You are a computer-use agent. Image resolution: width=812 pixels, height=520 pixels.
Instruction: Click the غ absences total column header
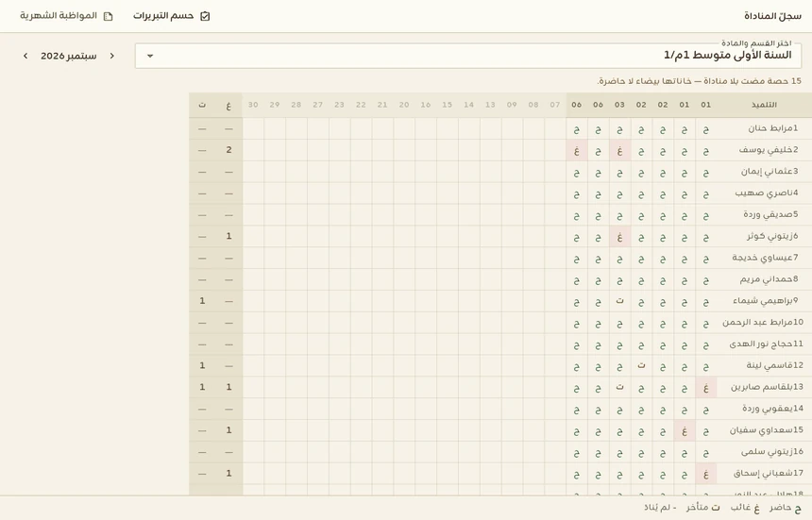(x=228, y=105)
